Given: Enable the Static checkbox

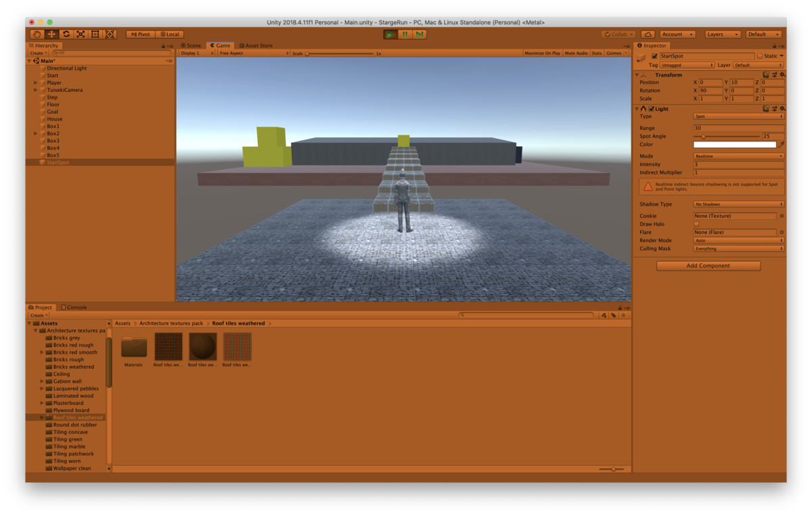Looking at the screenshot, I should (760, 56).
